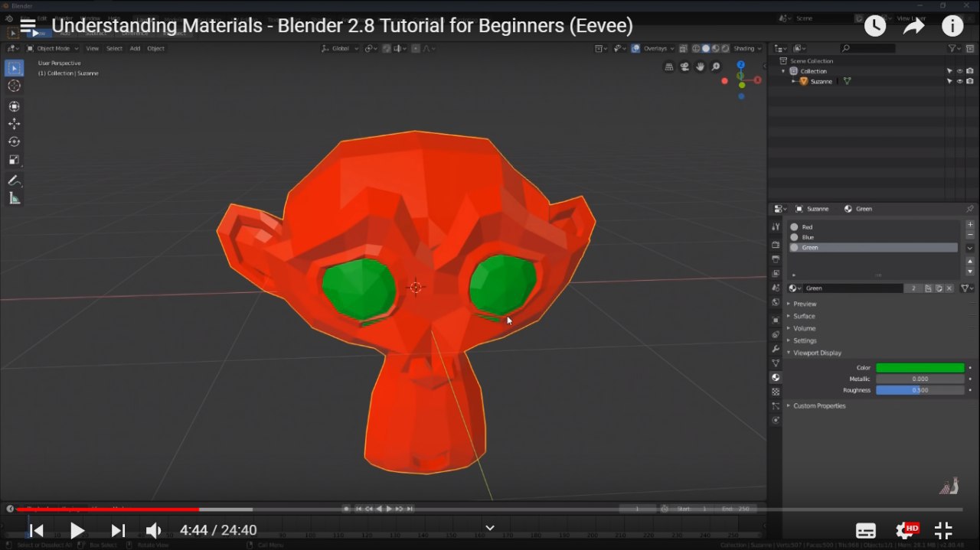Play the YouTube video
The width and height of the screenshot is (980, 550).
point(77,530)
